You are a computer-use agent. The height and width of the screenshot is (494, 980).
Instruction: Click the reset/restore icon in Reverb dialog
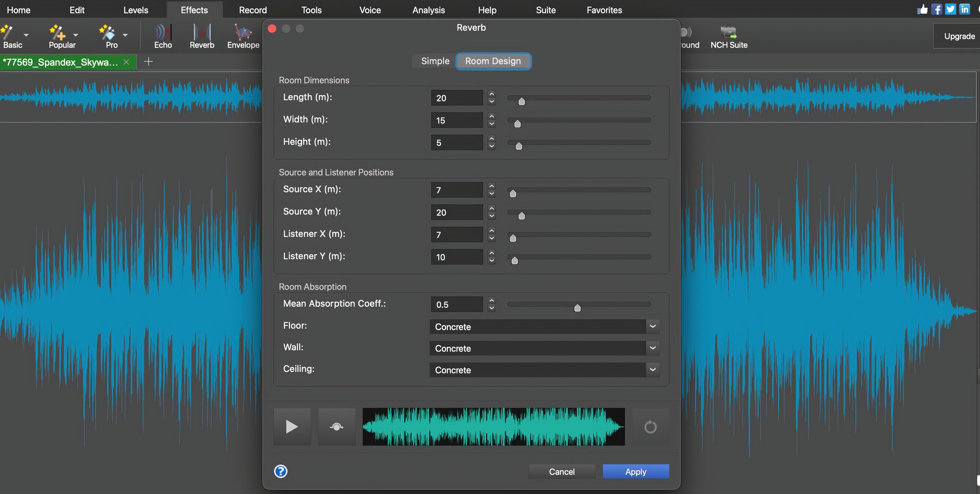[x=651, y=426]
